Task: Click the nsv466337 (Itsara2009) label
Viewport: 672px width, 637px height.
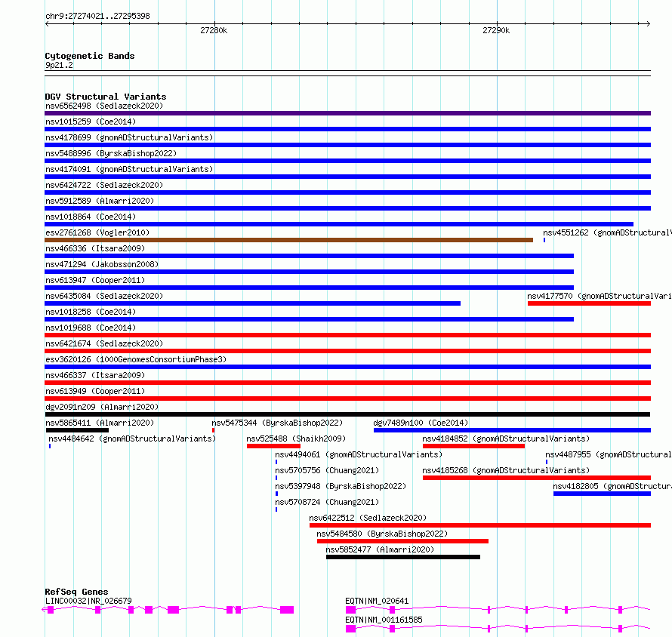Action: click(x=95, y=375)
